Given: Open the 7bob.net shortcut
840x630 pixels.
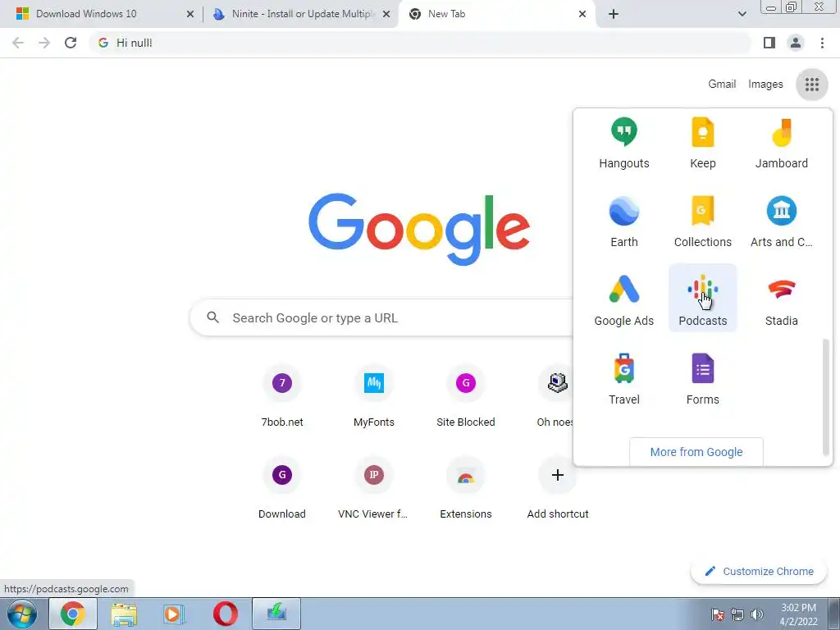Looking at the screenshot, I should (x=282, y=396).
